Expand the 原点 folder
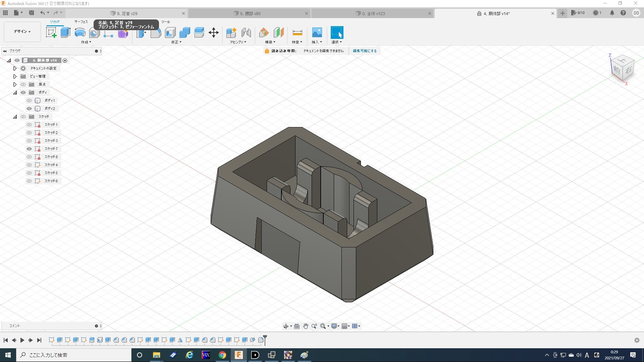The image size is (644, 362). point(15,84)
